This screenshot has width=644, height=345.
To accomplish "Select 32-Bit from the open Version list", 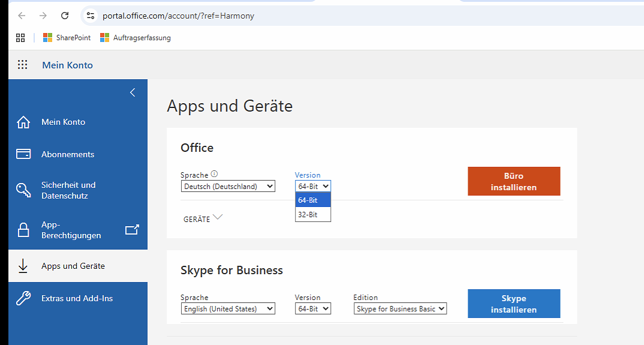I will click(x=312, y=214).
